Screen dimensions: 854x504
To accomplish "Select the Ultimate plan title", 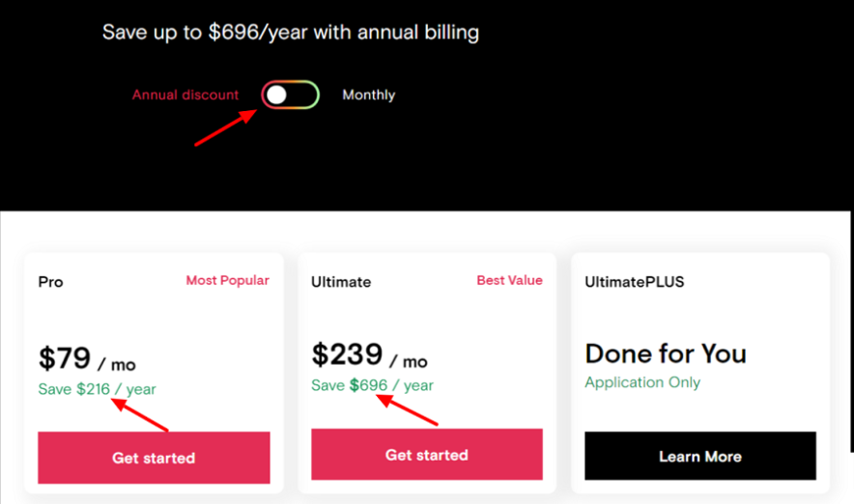I will tap(341, 282).
